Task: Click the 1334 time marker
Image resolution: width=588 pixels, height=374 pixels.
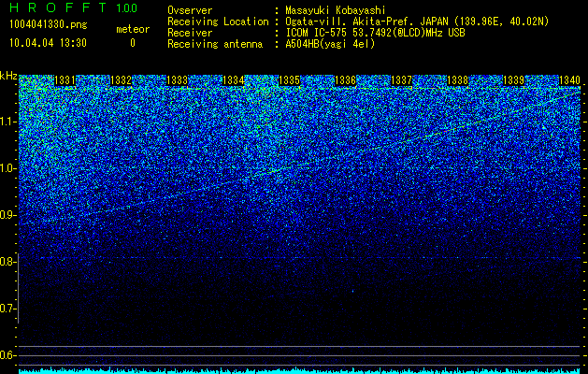Action: coord(234,80)
